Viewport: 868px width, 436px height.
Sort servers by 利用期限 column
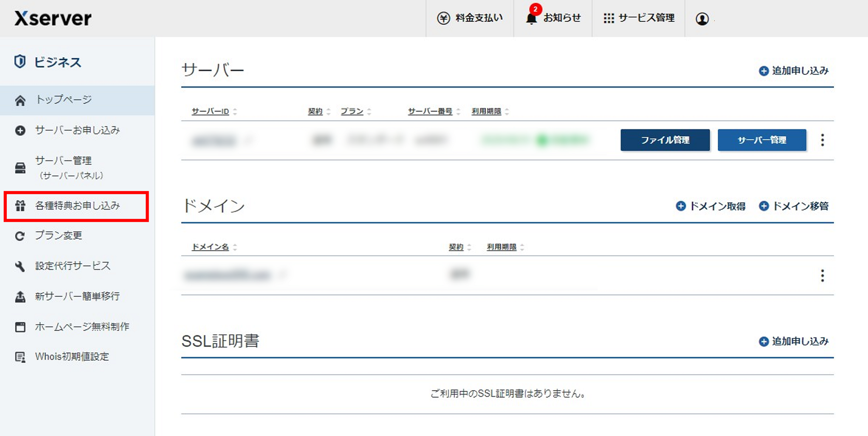(486, 111)
